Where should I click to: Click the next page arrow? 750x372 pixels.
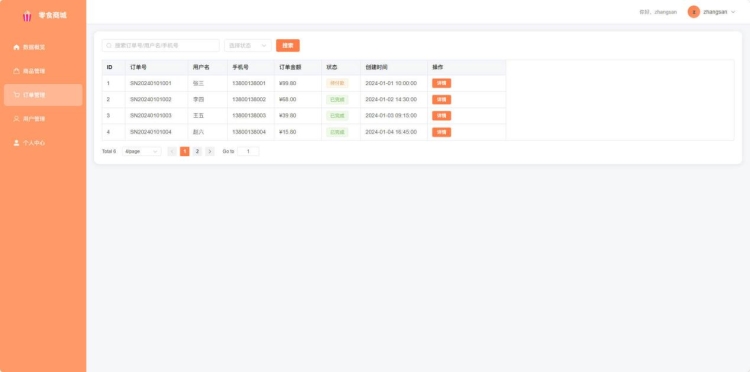tap(210, 151)
